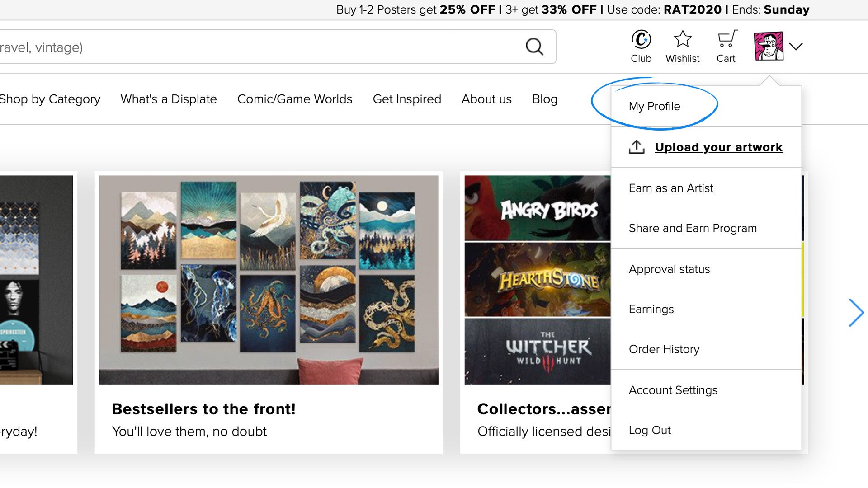Go to Get Inspired
The image size is (868, 488).
pos(407,99)
